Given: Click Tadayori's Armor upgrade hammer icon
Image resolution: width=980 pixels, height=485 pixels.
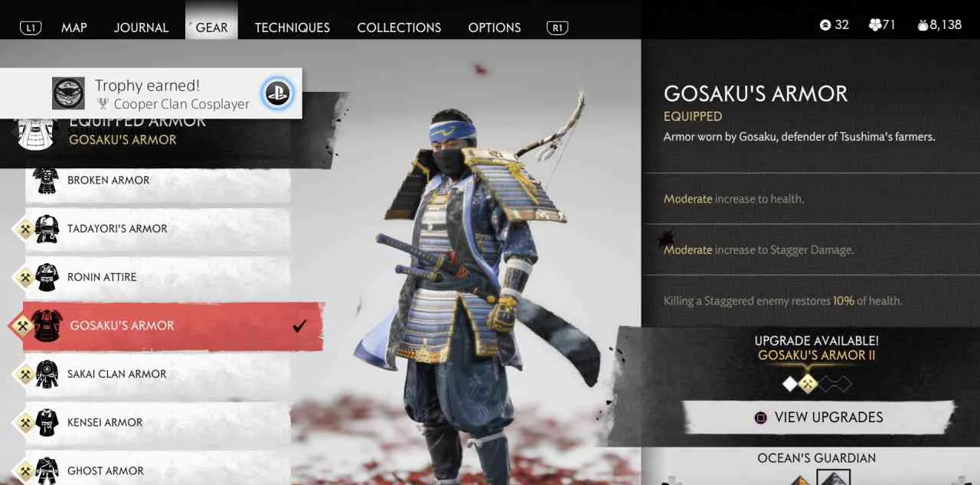Looking at the screenshot, I should 25,229.
